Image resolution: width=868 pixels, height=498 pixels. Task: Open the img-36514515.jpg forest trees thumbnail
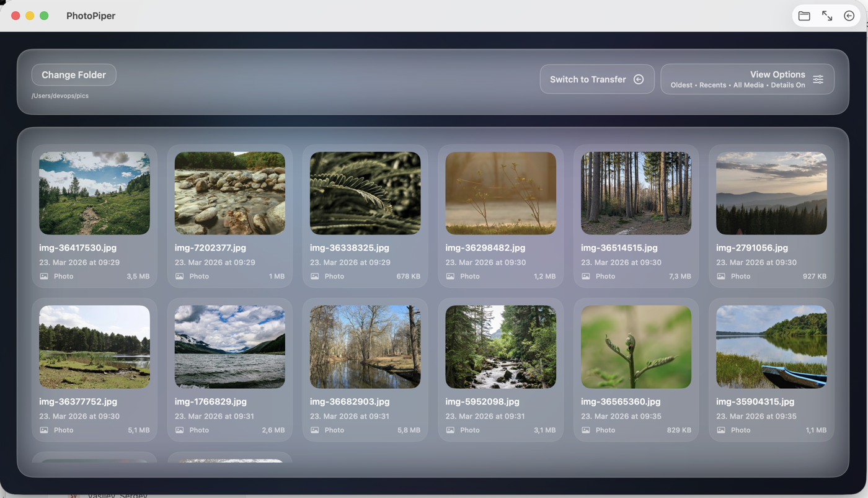pos(635,193)
